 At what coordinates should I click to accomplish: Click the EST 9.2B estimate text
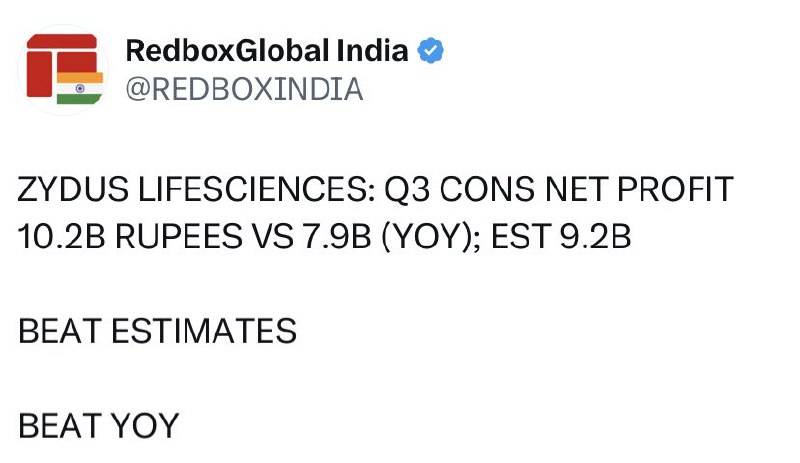pos(561,237)
